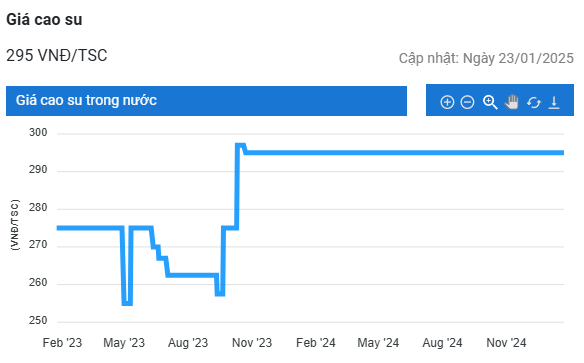The image size is (584, 363).
Task: Click the Aug '24 axis label
Action: (442, 343)
